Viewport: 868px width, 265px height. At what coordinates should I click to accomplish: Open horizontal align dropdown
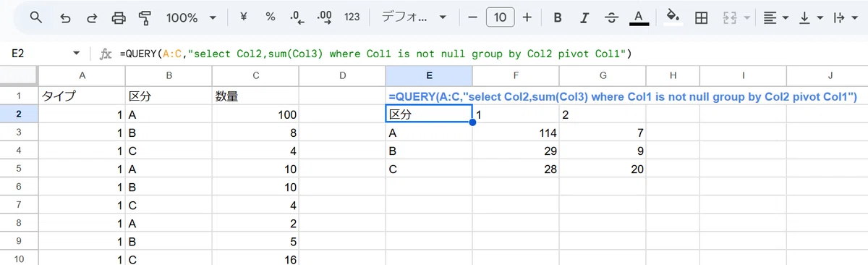coord(776,17)
